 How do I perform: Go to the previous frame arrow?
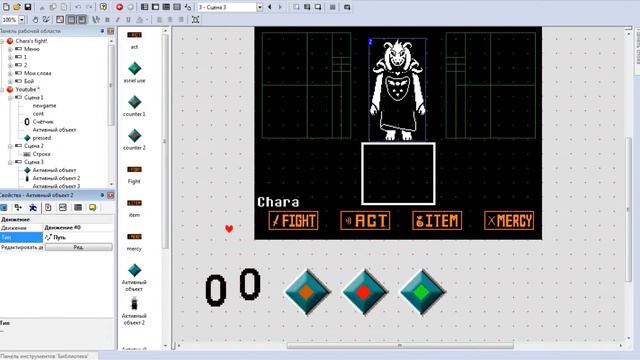pyautogui.click(x=270, y=7)
